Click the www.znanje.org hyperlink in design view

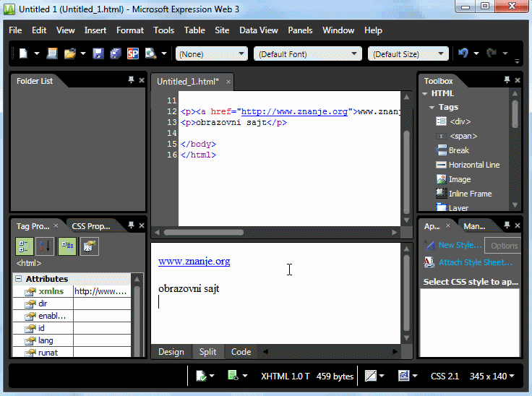(x=194, y=261)
